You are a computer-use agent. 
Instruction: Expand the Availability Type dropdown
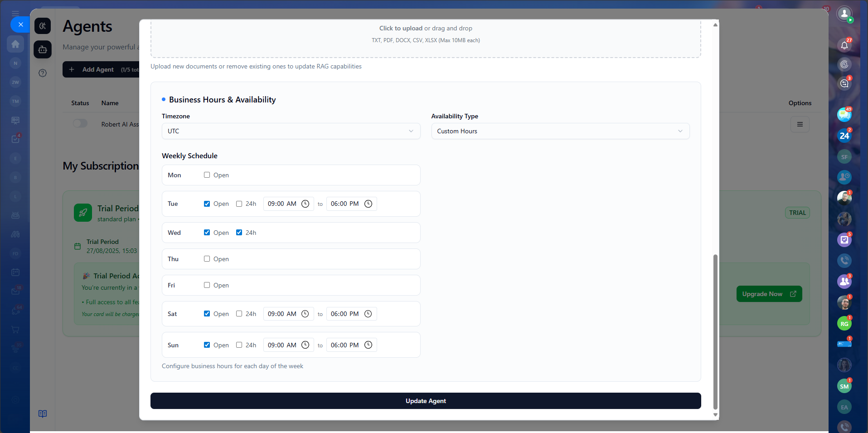[560, 131]
